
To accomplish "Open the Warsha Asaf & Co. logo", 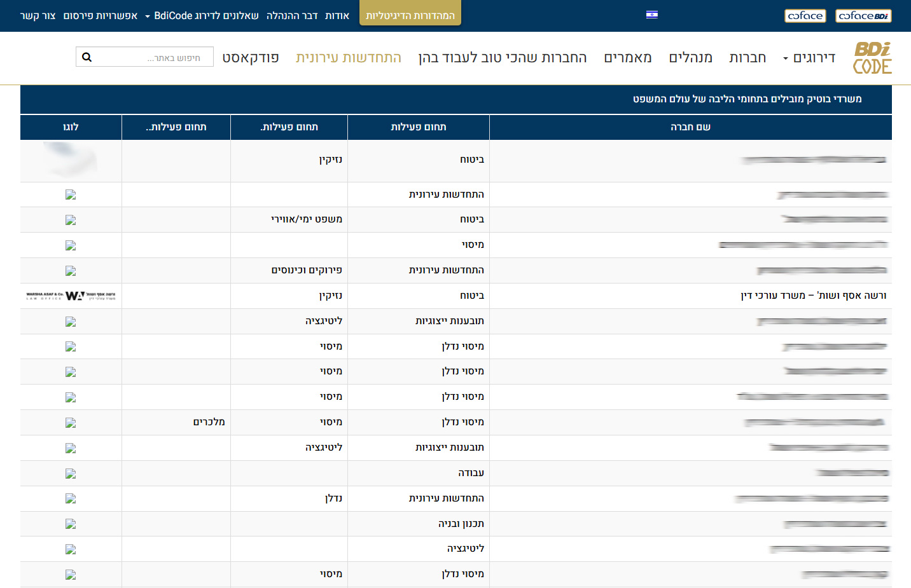I will 71,296.
